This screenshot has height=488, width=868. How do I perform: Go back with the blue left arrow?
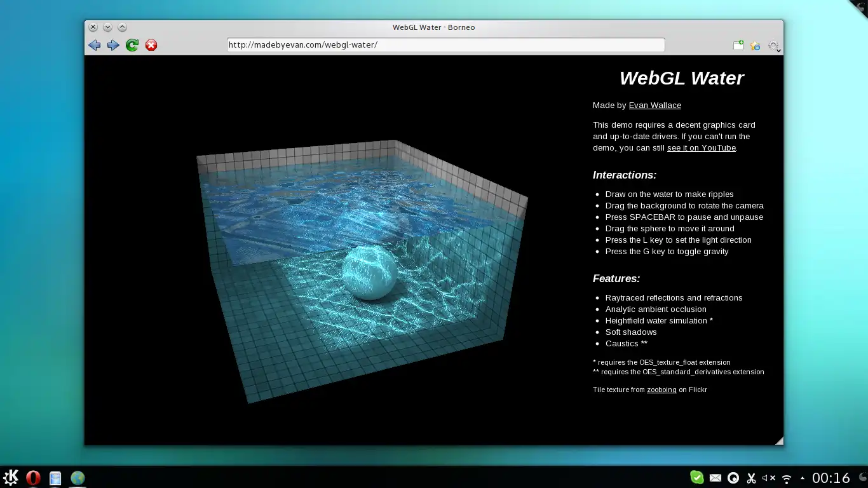(95, 45)
